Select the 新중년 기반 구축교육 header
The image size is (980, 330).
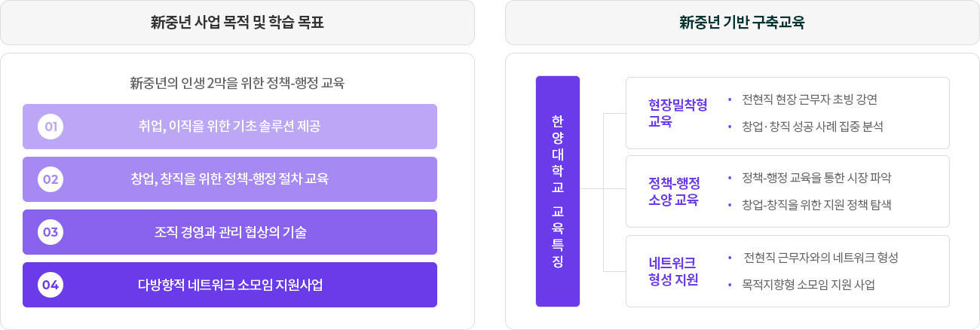point(743,23)
